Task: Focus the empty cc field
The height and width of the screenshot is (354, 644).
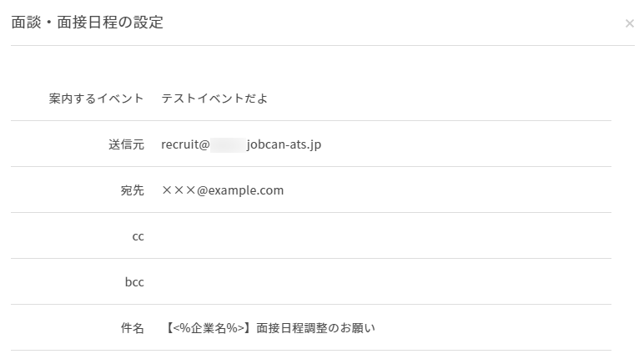Action: point(384,236)
